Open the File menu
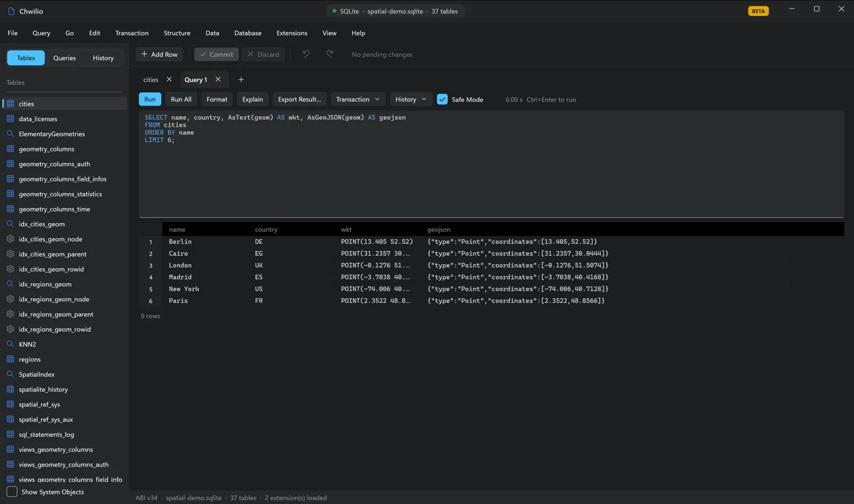Screen dimensions: 854x504 [13, 33]
